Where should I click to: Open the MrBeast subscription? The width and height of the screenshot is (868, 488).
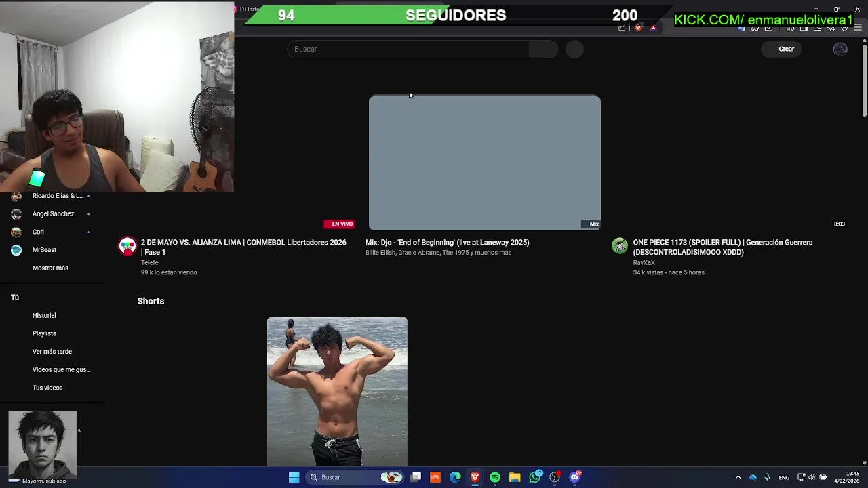44,250
